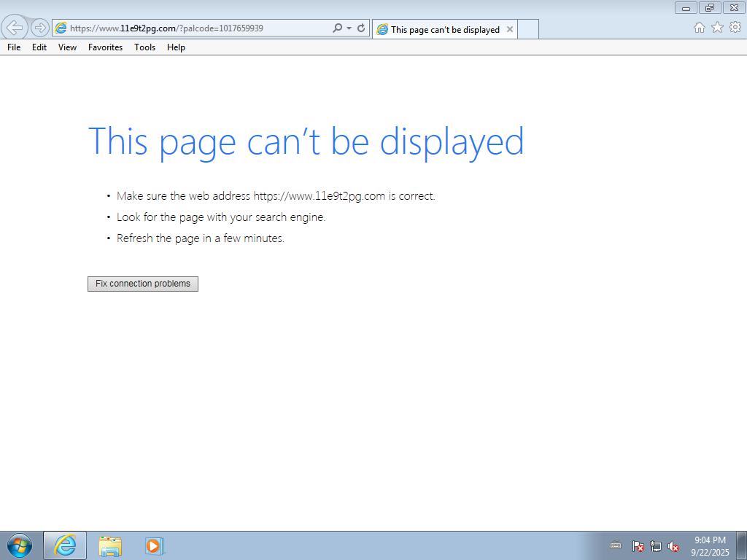Close the "This page can't be displayed" tab
The width and height of the screenshot is (747, 560).
coord(510,30)
